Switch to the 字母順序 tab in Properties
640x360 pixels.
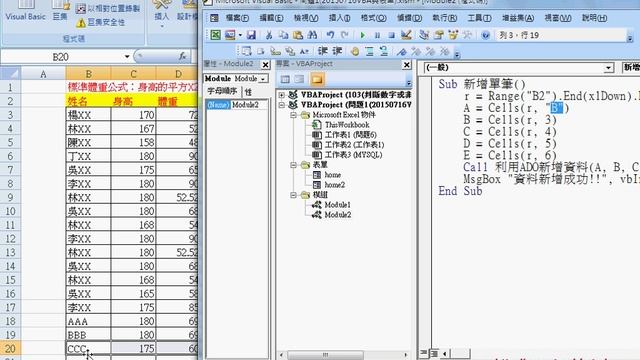click(x=222, y=91)
